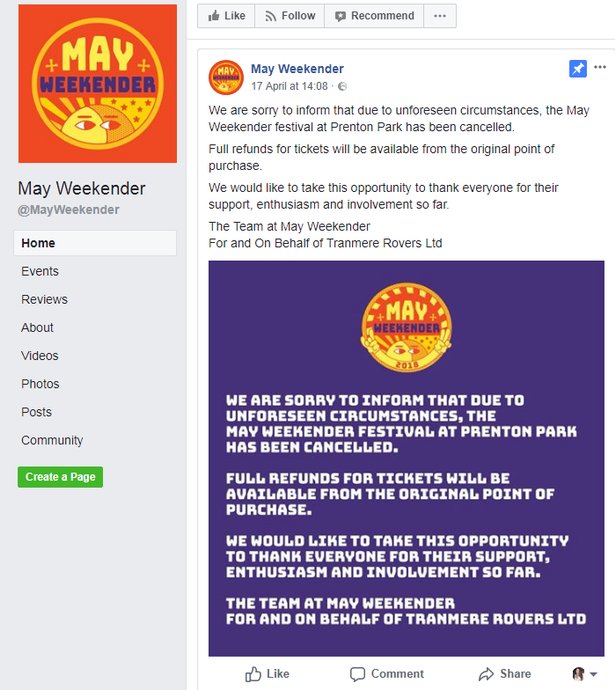Image resolution: width=615 pixels, height=690 pixels.
Task: Click the May Weekender post avatar
Action: pos(226,77)
